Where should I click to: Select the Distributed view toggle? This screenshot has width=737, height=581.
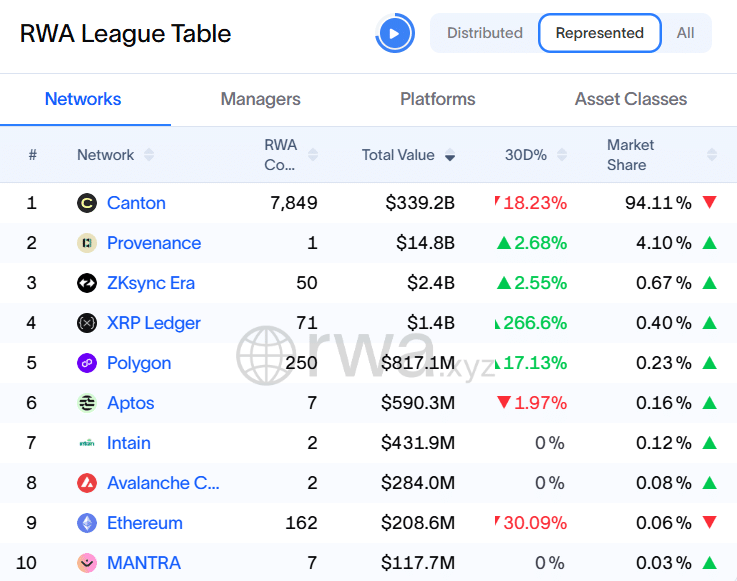(x=485, y=33)
